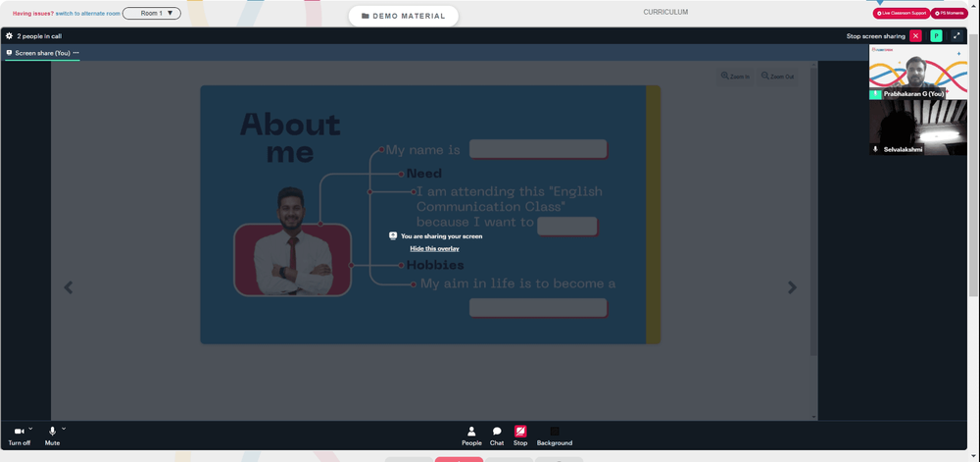Click the blank after because I want to
The image size is (980, 462).
pos(567,227)
